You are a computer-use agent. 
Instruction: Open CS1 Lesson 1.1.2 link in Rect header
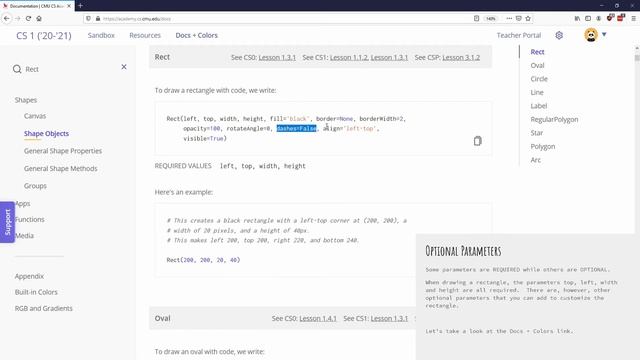tap(349, 58)
